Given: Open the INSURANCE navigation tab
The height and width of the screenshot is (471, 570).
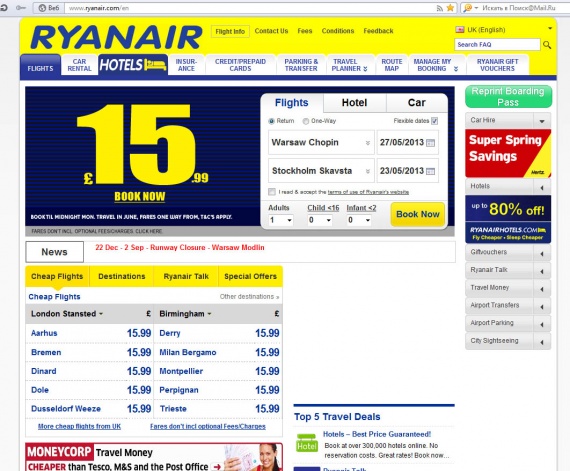Looking at the screenshot, I should click(x=186, y=65).
